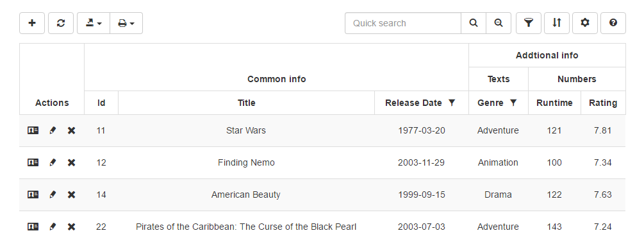Sort by the Runtime column header
The image size is (644, 242).
click(554, 103)
